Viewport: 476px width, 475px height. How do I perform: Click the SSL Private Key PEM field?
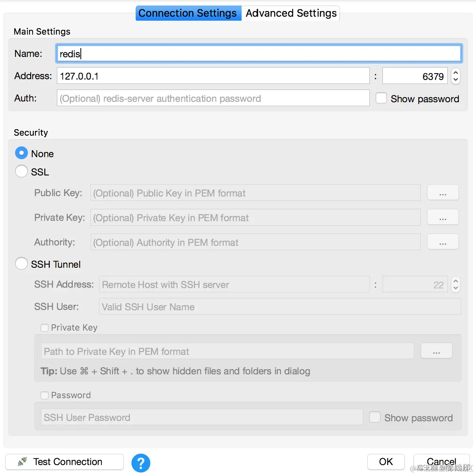[255, 217]
